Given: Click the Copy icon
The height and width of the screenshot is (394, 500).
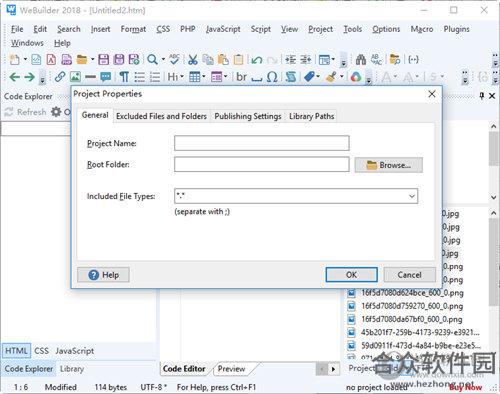Looking at the screenshot, I should (x=208, y=60).
